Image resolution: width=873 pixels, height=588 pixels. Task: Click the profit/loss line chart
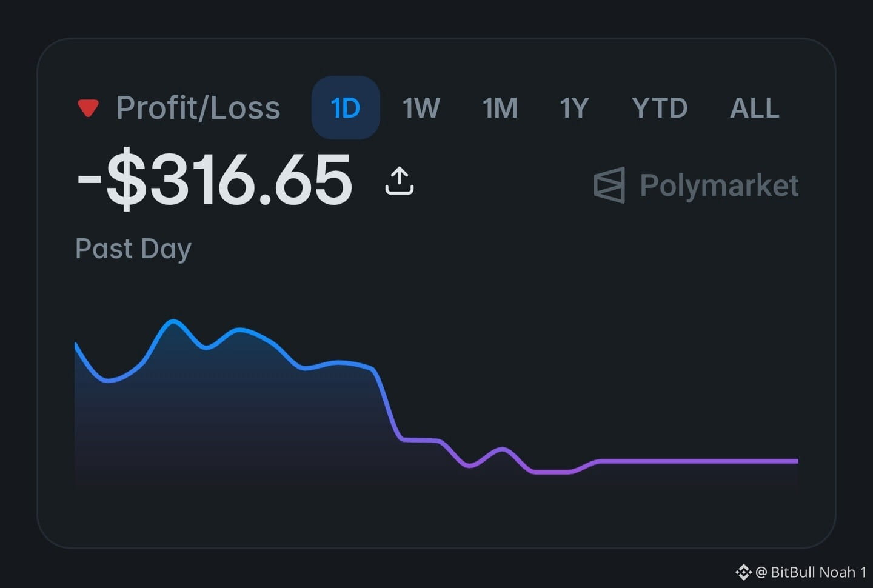pyautogui.click(x=436, y=403)
